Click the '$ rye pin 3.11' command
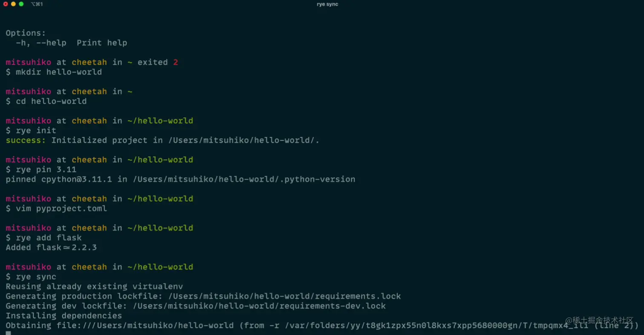The width and height of the screenshot is (644, 335). 41,170
